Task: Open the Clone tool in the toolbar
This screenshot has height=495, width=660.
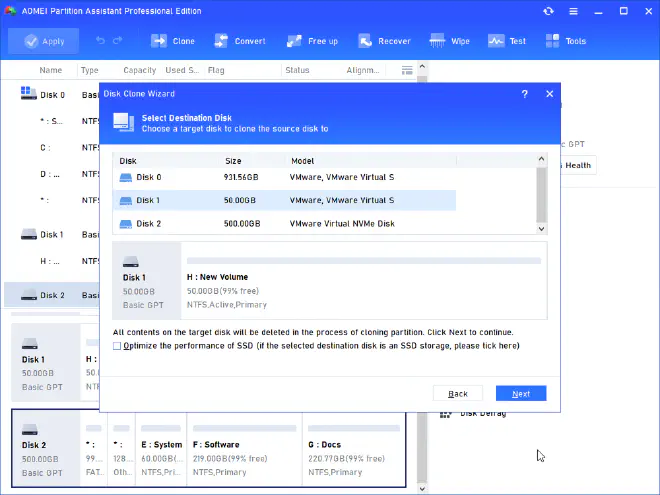Action: (173, 41)
